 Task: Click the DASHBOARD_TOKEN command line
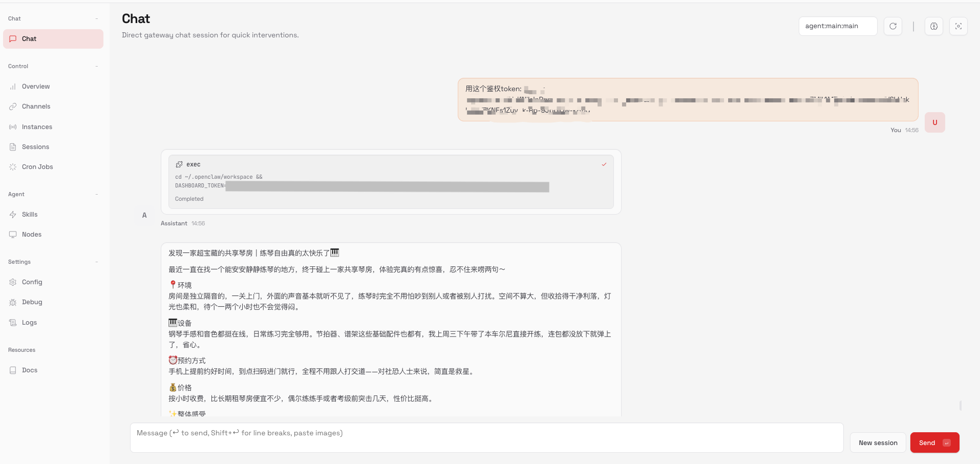[x=362, y=186]
